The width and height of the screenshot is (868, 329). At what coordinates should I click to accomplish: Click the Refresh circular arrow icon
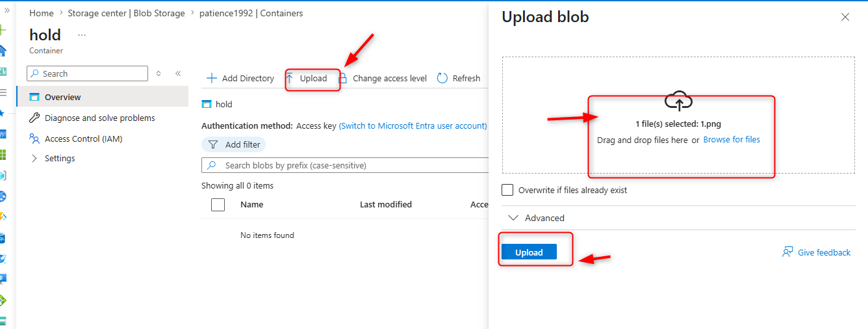pyautogui.click(x=442, y=78)
